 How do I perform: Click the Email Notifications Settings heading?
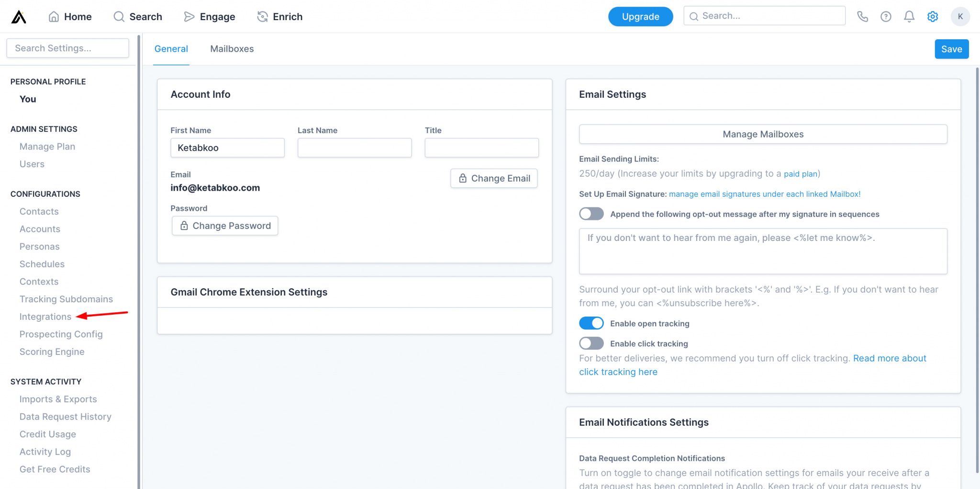tap(644, 422)
